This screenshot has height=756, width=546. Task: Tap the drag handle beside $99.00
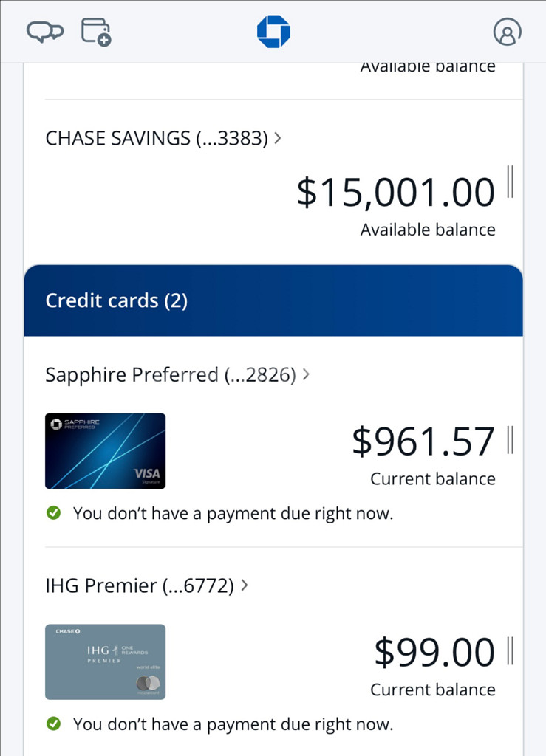(x=511, y=651)
